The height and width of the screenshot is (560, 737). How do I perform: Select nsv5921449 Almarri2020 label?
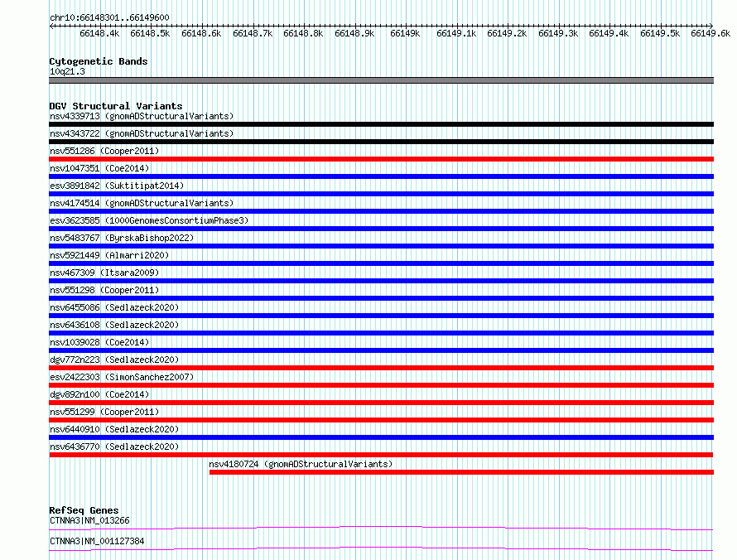pyautogui.click(x=109, y=255)
